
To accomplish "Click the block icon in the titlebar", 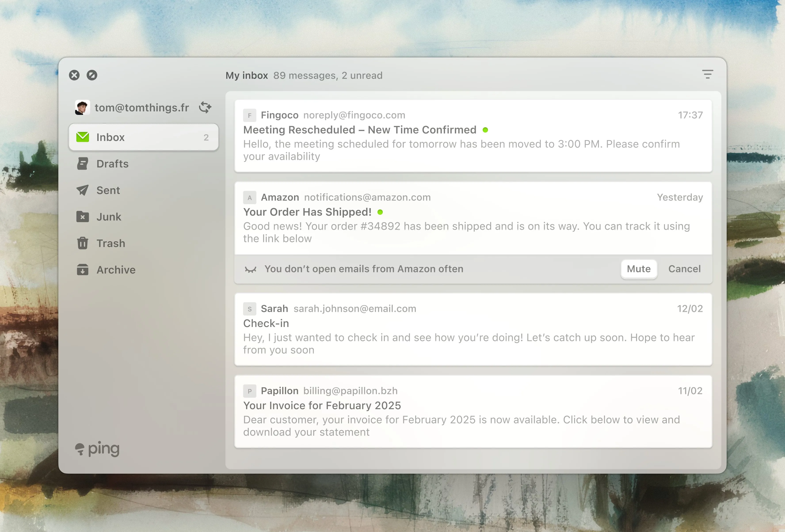I will point(92,75).
